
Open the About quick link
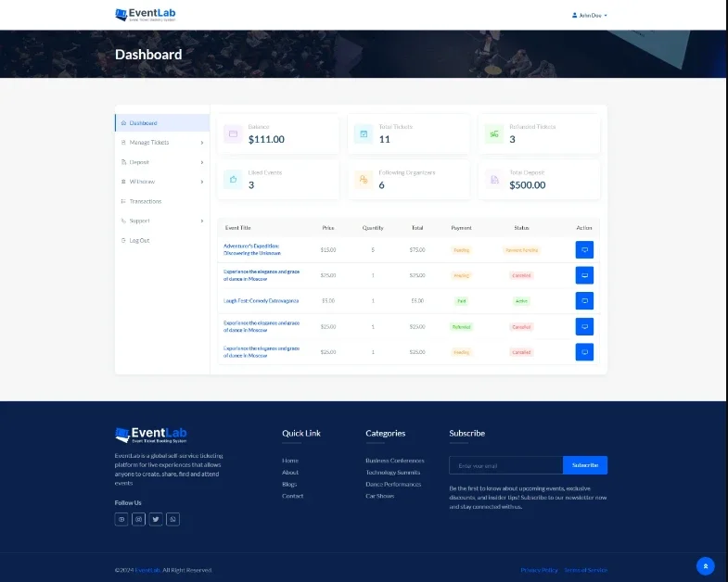point(290,473)
